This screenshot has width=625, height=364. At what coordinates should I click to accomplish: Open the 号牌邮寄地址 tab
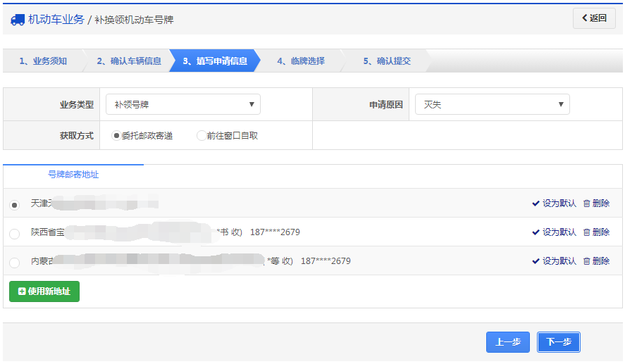pos(73,175)
